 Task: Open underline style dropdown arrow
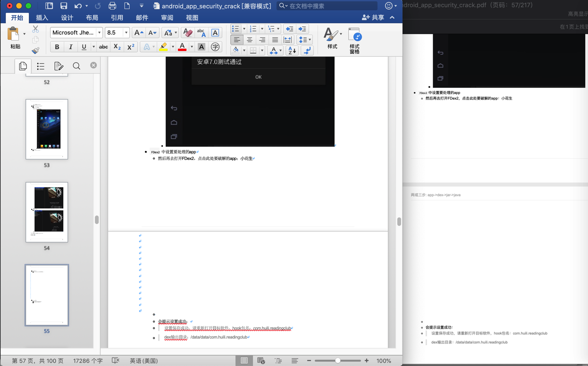click(x=93, y=47)
